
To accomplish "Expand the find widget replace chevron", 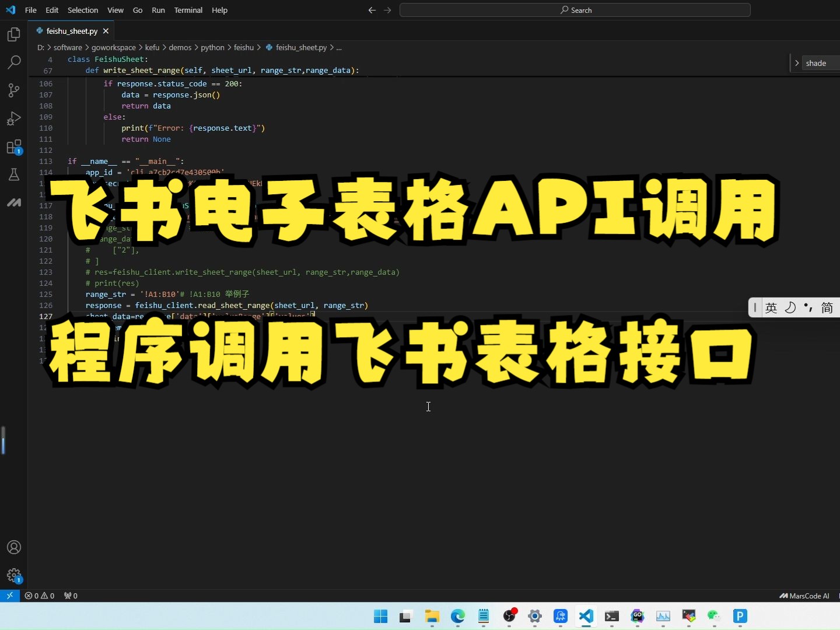I will (797, 63).
